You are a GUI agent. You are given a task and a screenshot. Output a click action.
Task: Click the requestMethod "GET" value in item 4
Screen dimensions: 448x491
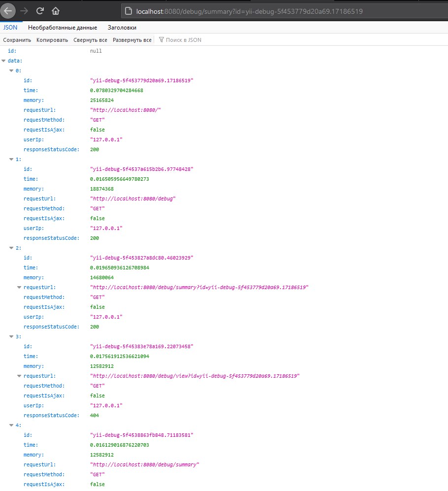97,475
